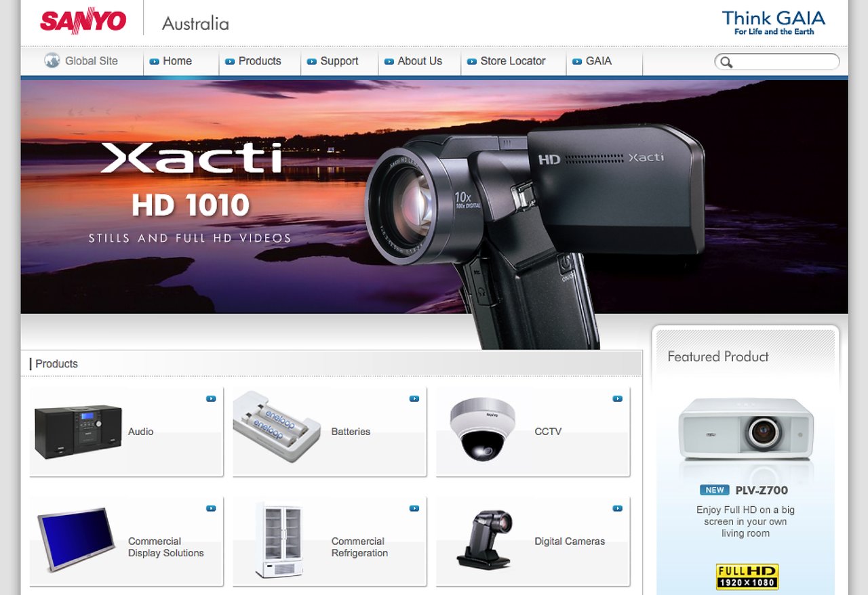Screen dimensions: 868x595
Task: Click the magnifying glass search icon
Action: click(x=726, y=62)
